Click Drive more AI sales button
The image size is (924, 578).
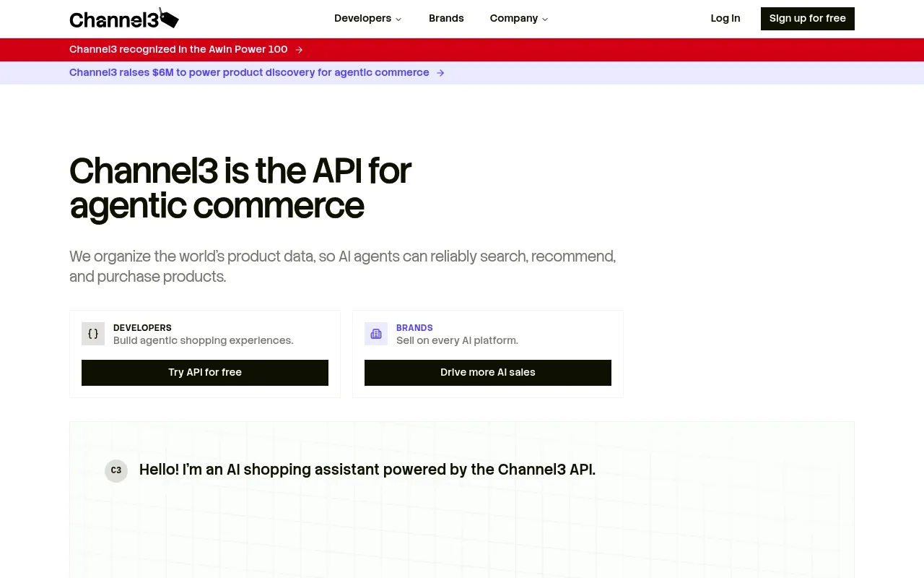(x=488, y=373)
